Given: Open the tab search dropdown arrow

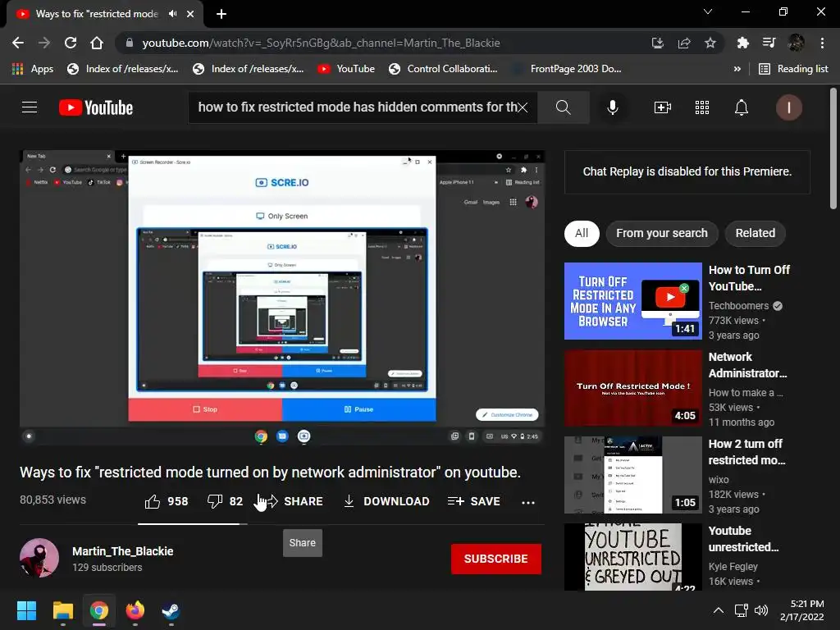Looking at the screenshot, I should (708, 11).
